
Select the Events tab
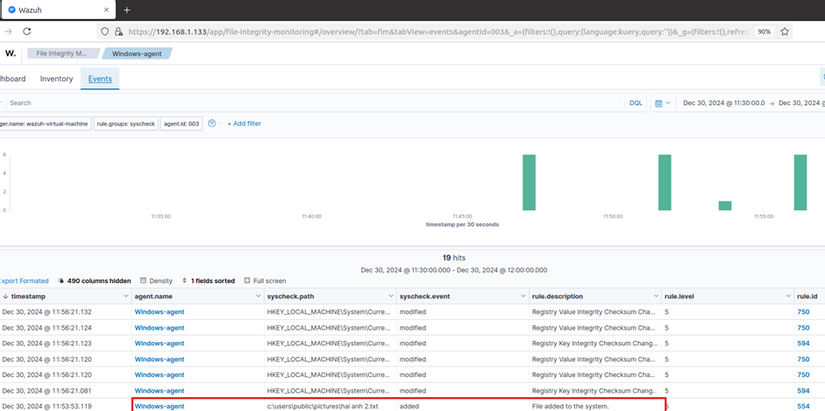click(100, 79)
